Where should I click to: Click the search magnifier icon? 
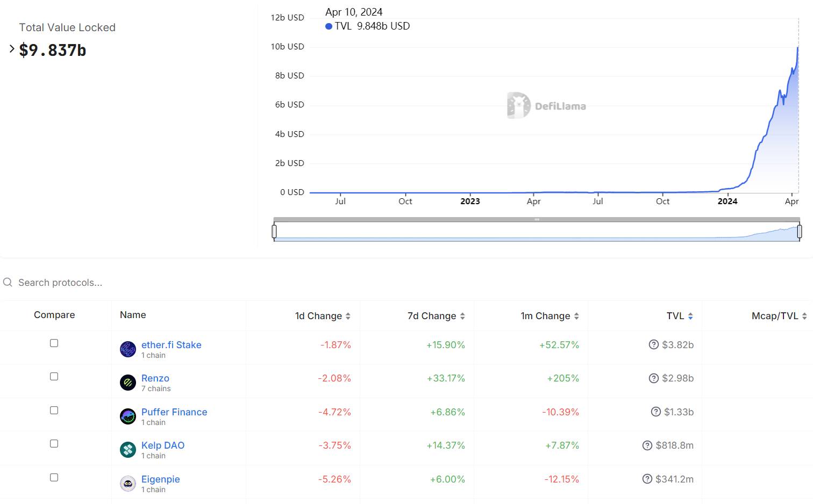(8, 282)
